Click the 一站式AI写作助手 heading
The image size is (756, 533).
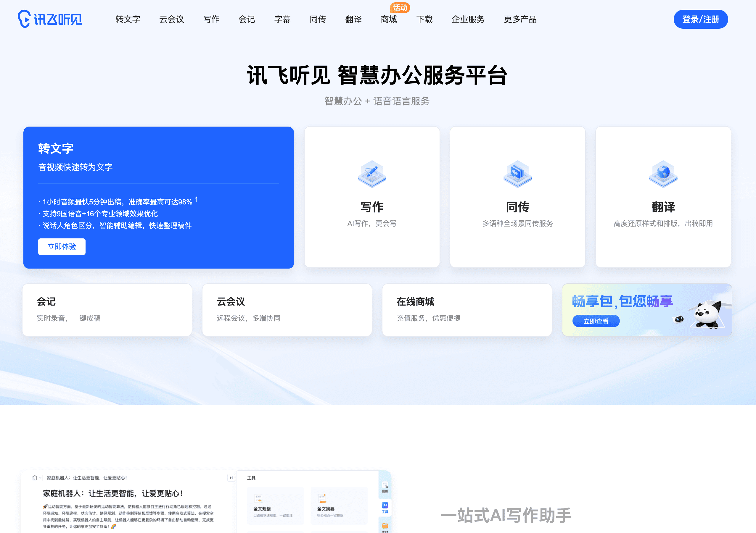pos(506,515)
